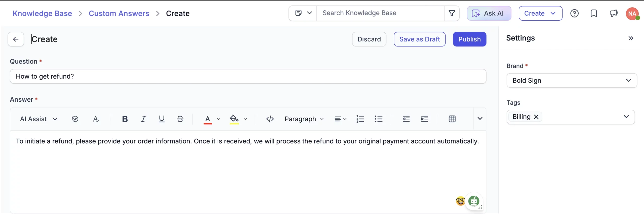This screenshot has height=214, width=644.
Task: Insert a bulleted list
Action: click(379, 119)
